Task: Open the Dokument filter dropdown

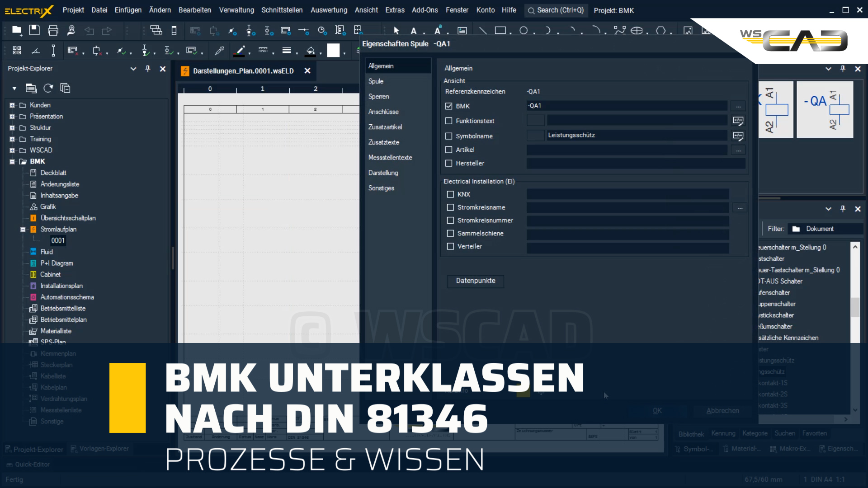Action: (x=825, y=229)
